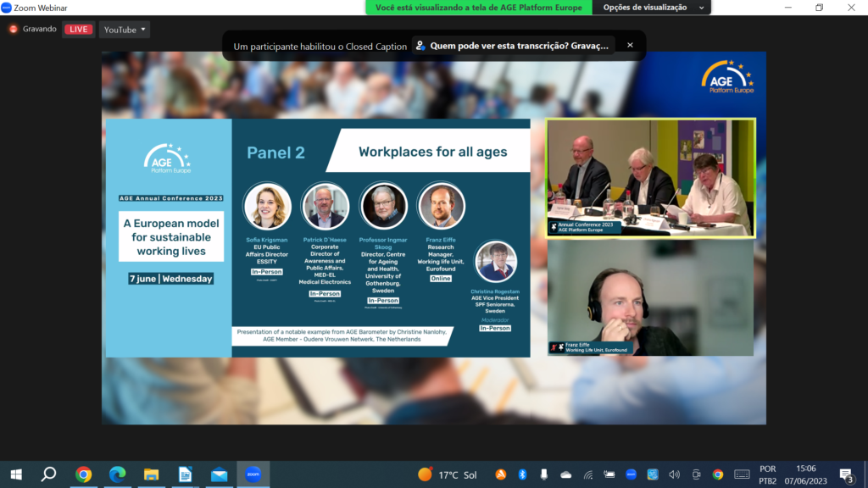Viewport: 868px width, 488px height.
Task: Open Wi-Fi network tray icon
Action: coord(588,474)
